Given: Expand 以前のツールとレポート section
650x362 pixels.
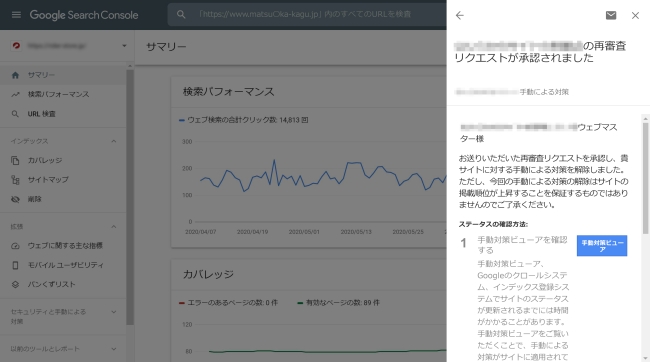Looking at the screenshot, I should pyautogui.click(x=63, y=349).
